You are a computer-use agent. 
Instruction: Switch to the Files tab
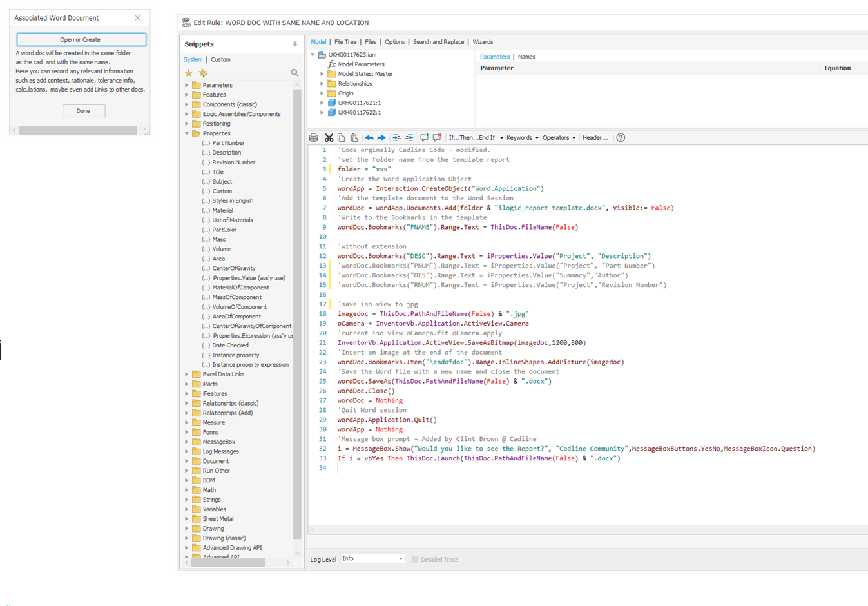pyautogui.click(x=371, y=42)
